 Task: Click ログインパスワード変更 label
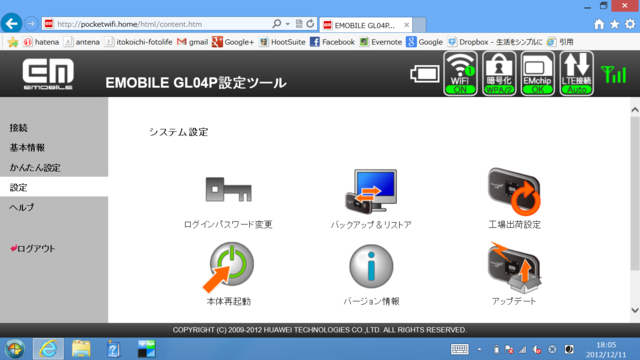[228, 224]
